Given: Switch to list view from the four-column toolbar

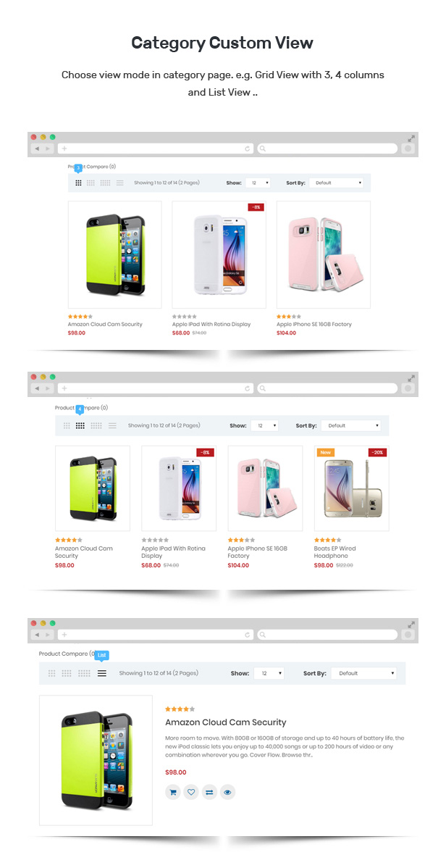Looking at the screenshot, I should 112,426.
